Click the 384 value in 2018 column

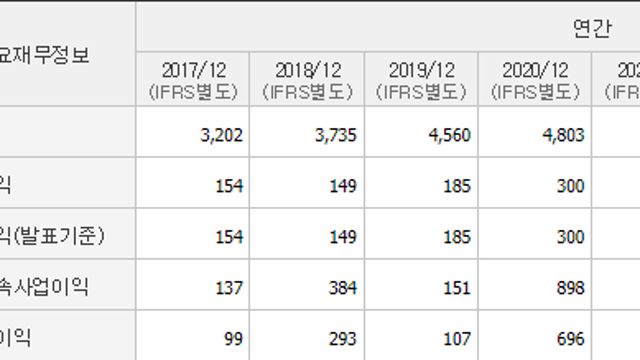(343, 288)
